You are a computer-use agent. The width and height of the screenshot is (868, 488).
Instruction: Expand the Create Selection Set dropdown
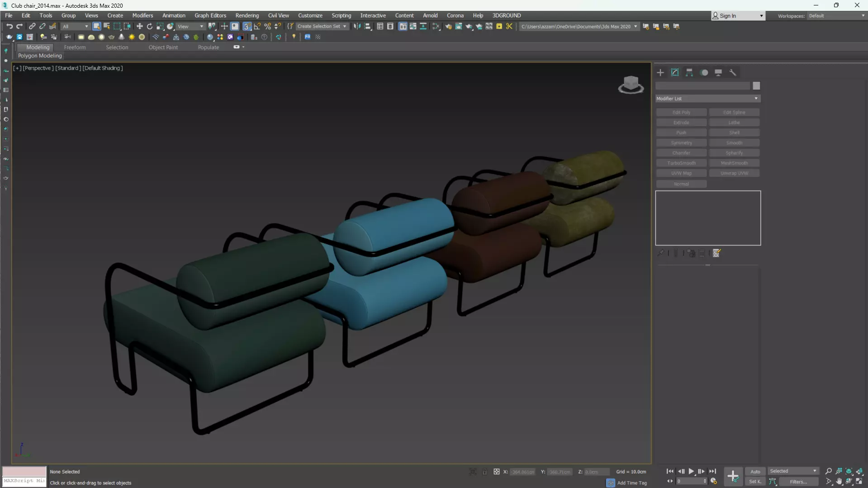tap(322, 26)
